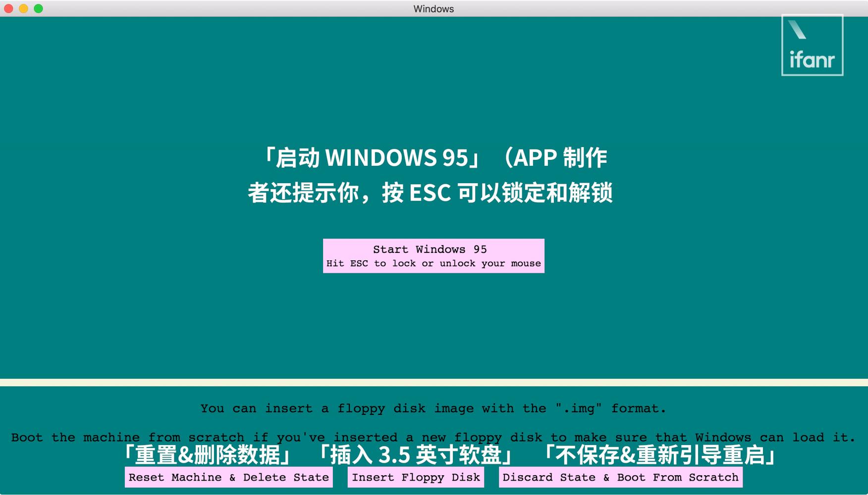This screenshot has height=495, width=868.
Task: Wipe saved state with Reset Machine & Delete State
Action: (228, 477)
